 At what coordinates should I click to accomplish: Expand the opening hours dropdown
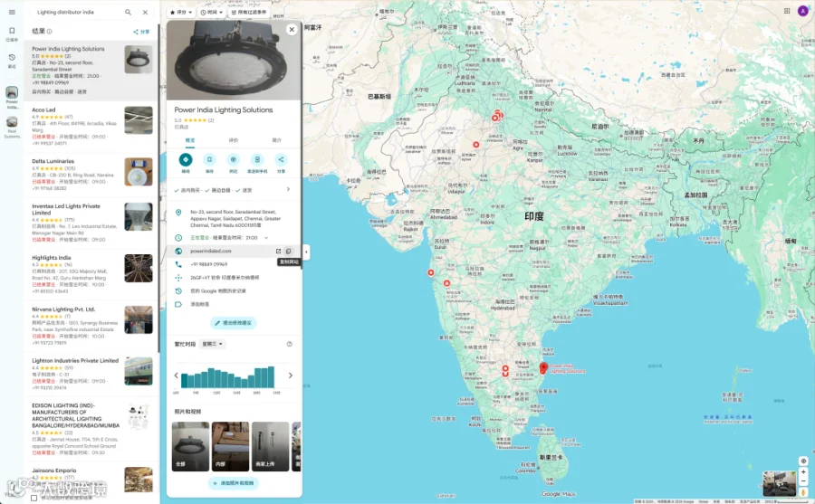click(266, 237)
